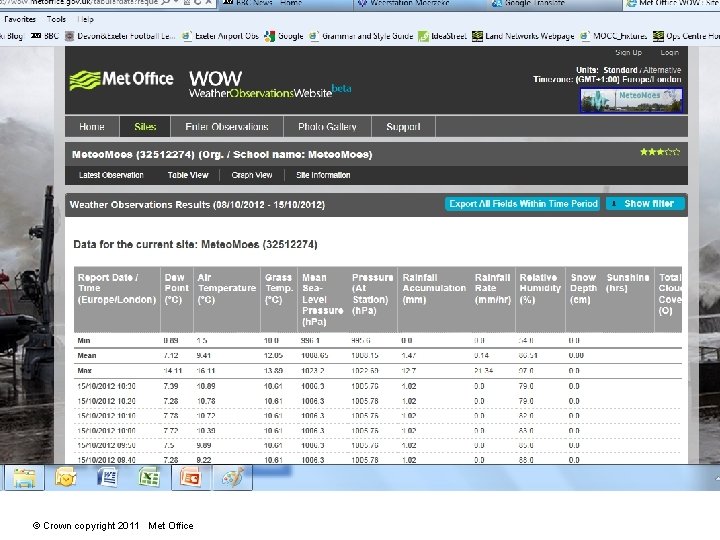Click the Dew Point column header

[x=177, y=299]
